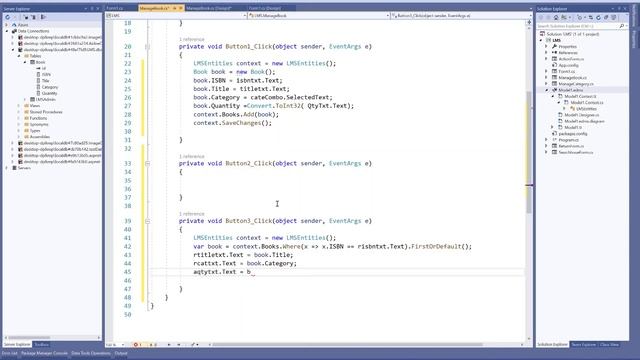Screen dimensions: 640x360
Task: Select the Quantity column in Book table
Action: pos(49,93)
